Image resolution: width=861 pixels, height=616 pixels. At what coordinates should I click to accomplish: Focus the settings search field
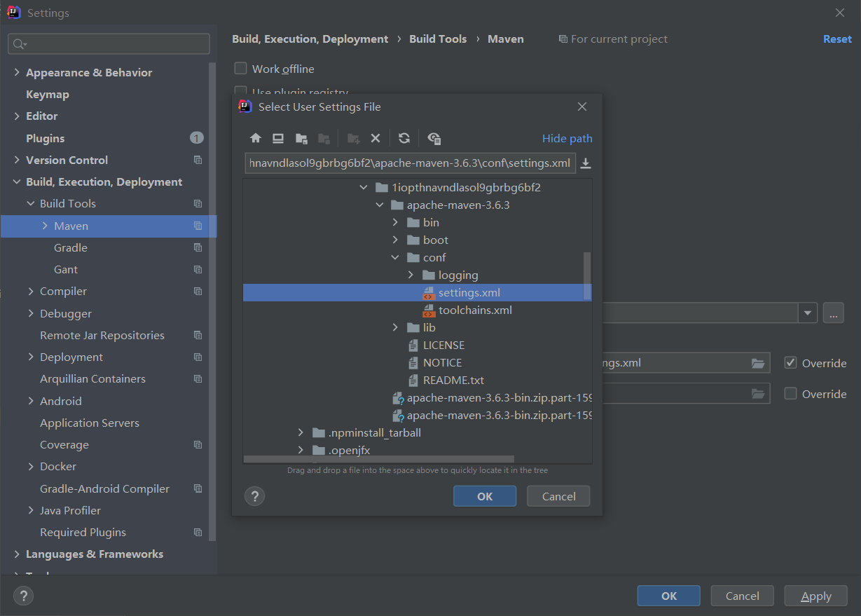[109, 44]
